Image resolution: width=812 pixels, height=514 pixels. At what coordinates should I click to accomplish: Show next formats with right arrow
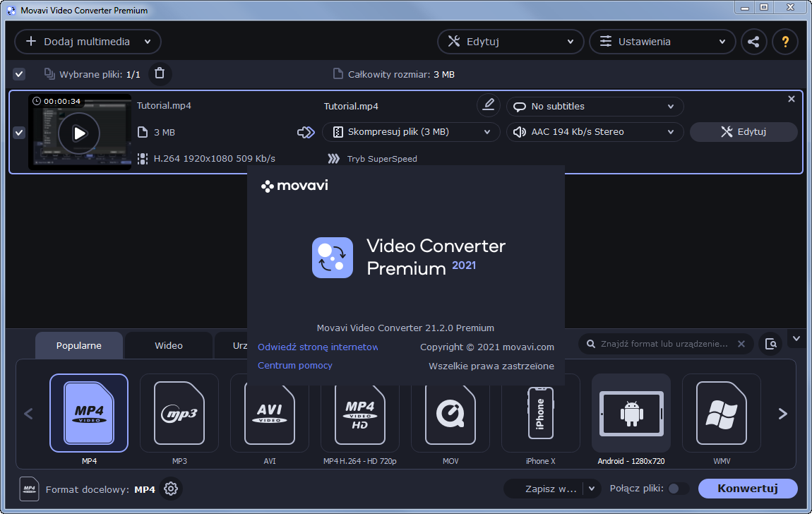782,414
